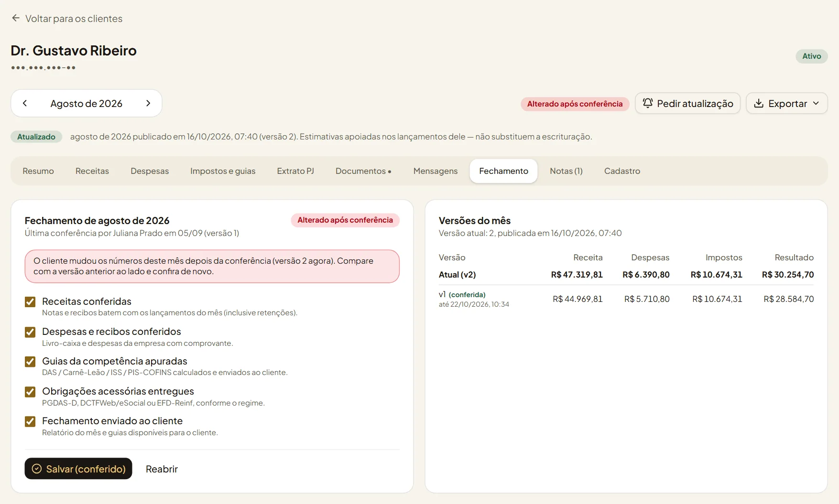Click the check-circle icon on Salvar (conferido)
This screenshot has height=504, width=839.
pos(37,469)
